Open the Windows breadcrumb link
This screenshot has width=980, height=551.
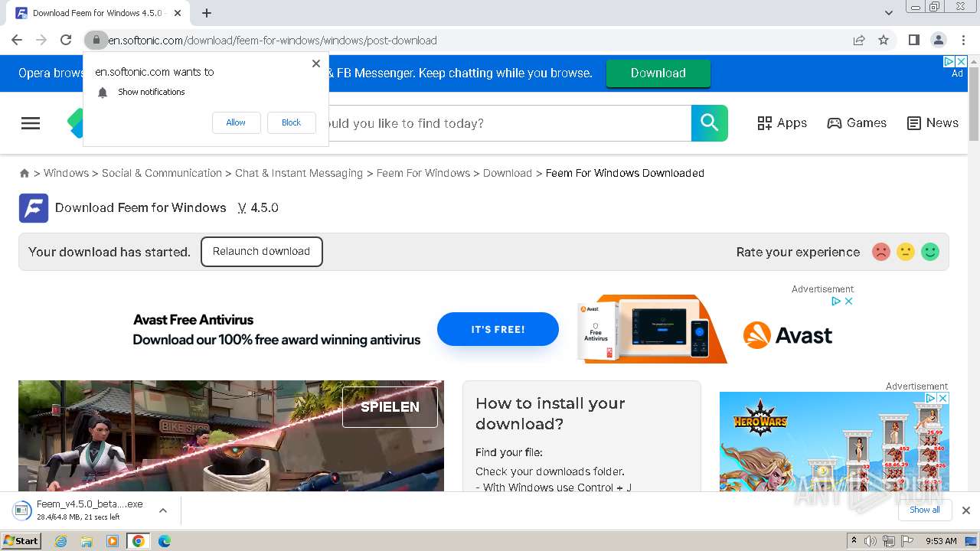click(x=66, y=173)
